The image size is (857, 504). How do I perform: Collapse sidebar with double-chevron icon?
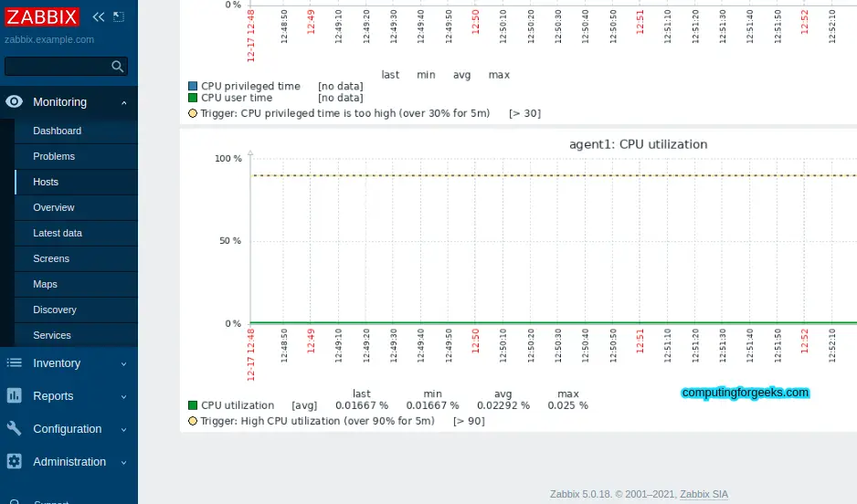(x=99, y=17)
